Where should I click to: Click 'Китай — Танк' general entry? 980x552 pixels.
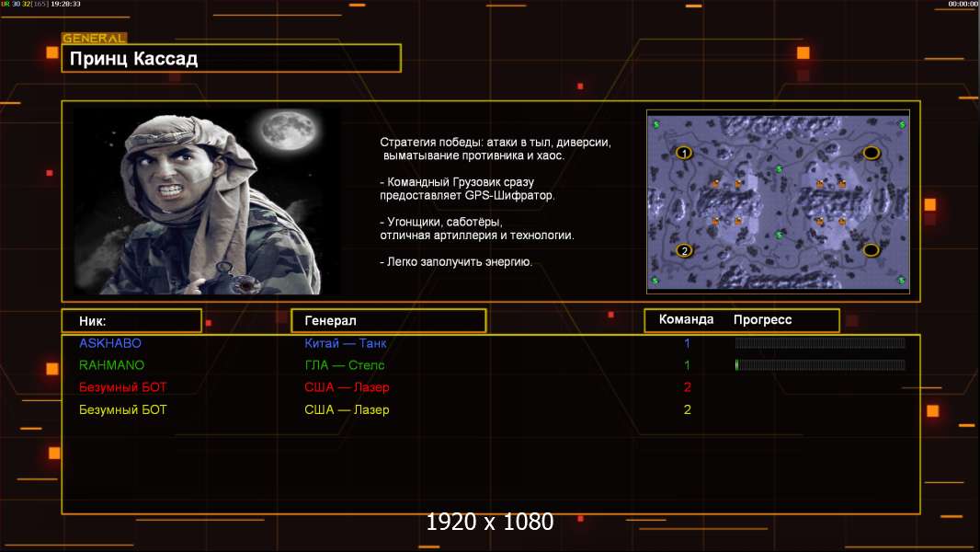345,342
